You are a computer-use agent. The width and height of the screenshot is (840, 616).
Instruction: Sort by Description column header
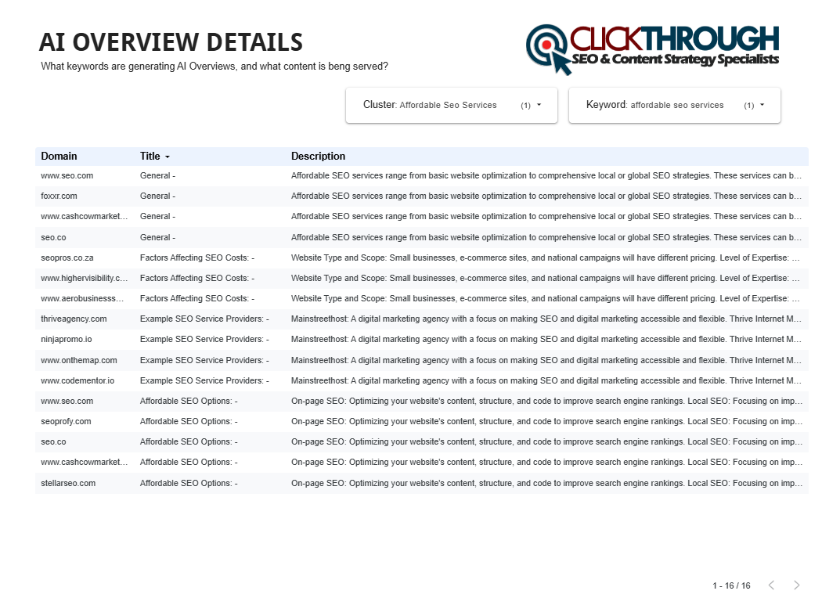(318, 156)
